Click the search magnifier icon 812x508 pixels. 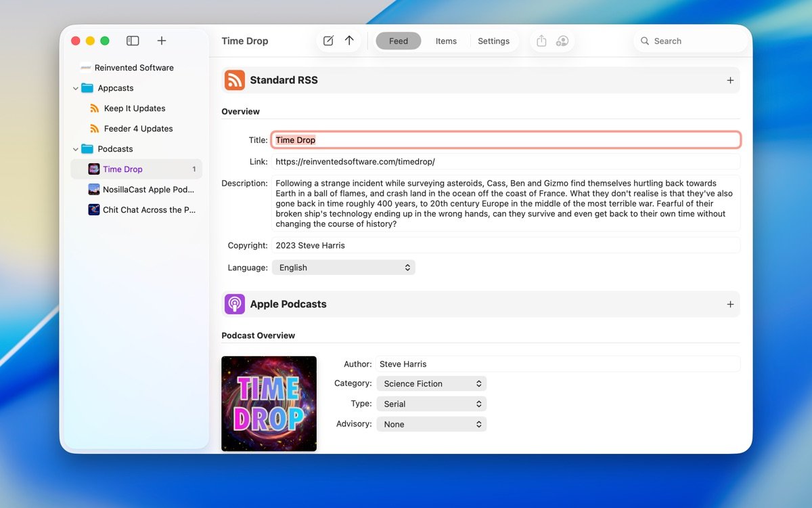[645, 41]
